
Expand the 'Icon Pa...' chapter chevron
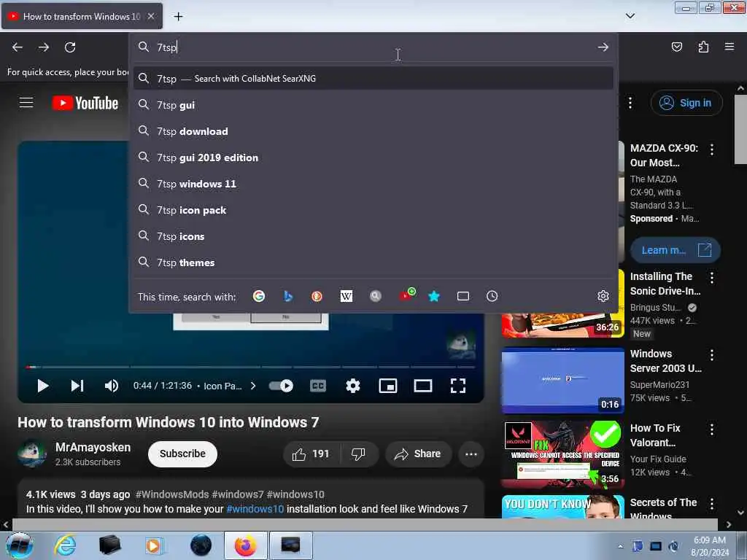coord(253,386)
